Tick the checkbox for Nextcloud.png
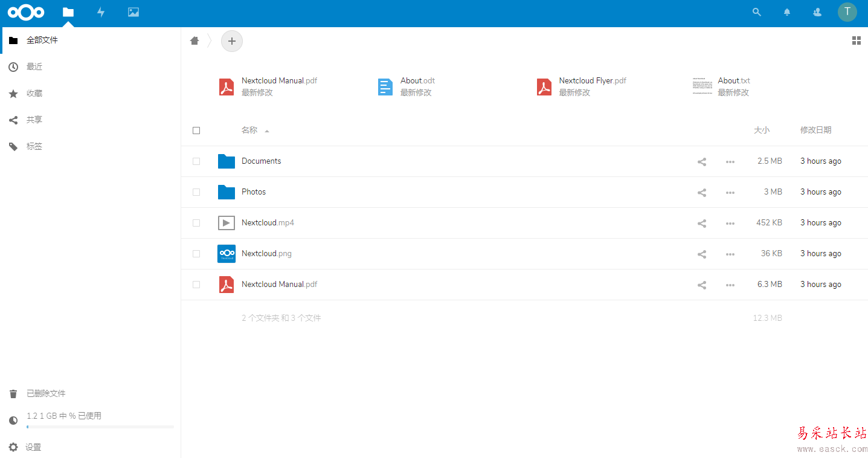 pyautogui.click(x=196, y=254)
